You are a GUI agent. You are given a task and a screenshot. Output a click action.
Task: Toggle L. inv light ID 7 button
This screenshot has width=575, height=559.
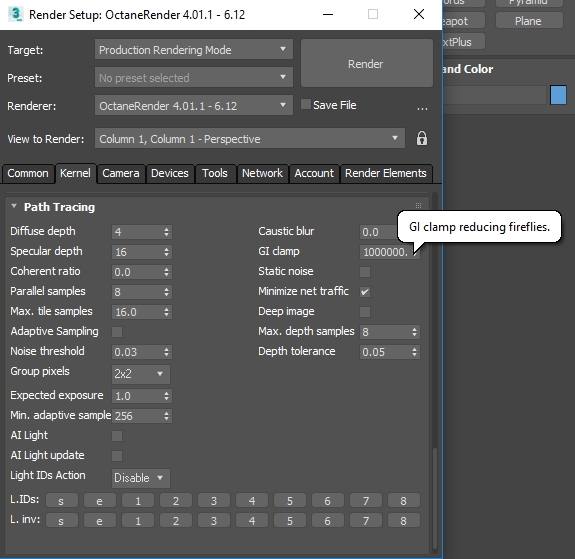(366, 520)
